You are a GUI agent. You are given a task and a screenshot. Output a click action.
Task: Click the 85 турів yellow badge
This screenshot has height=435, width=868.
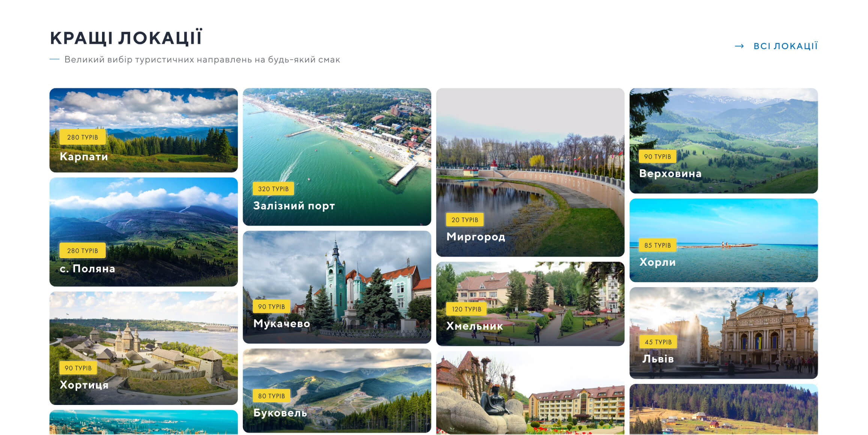[657, 245]
